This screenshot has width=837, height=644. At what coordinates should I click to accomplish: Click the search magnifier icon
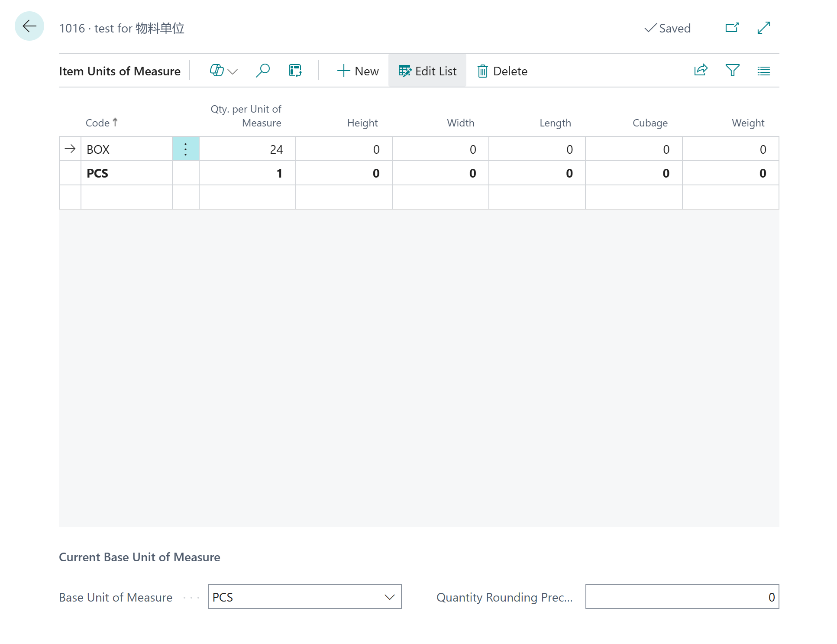[x=262, y=71]
